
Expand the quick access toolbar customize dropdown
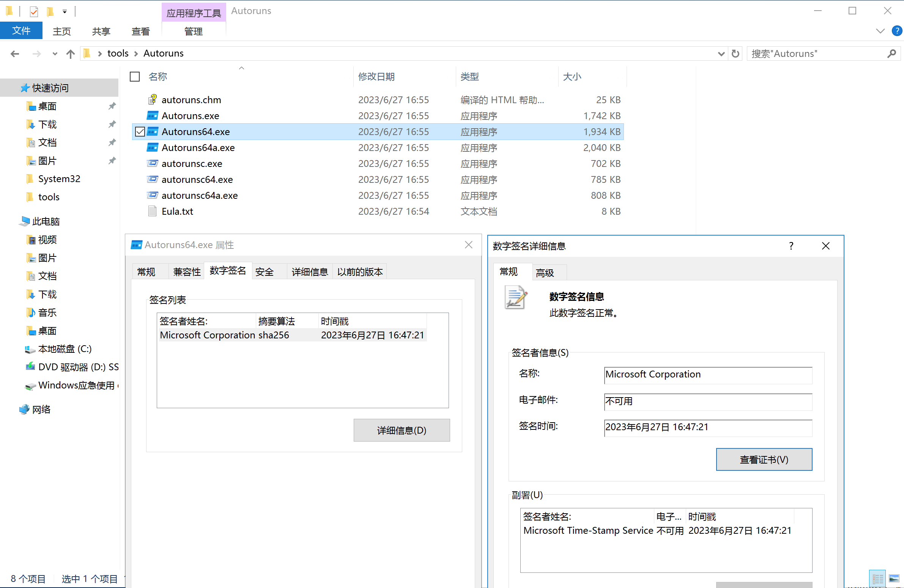click(65, 12)
